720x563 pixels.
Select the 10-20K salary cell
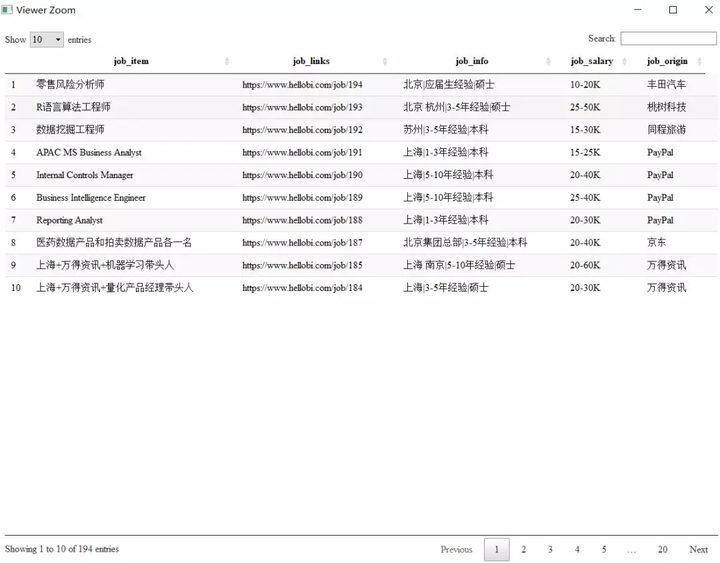585,84
